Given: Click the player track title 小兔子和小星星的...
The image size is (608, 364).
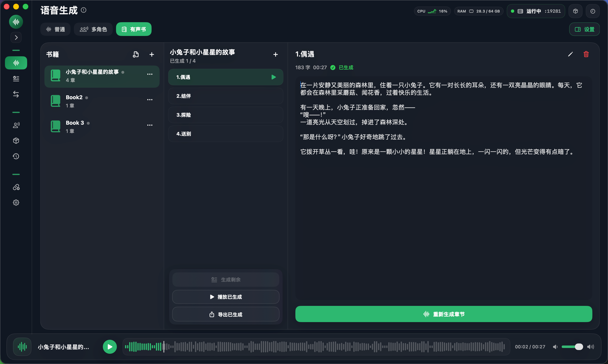Looking at the screenshot, I should tap(63, 347).
